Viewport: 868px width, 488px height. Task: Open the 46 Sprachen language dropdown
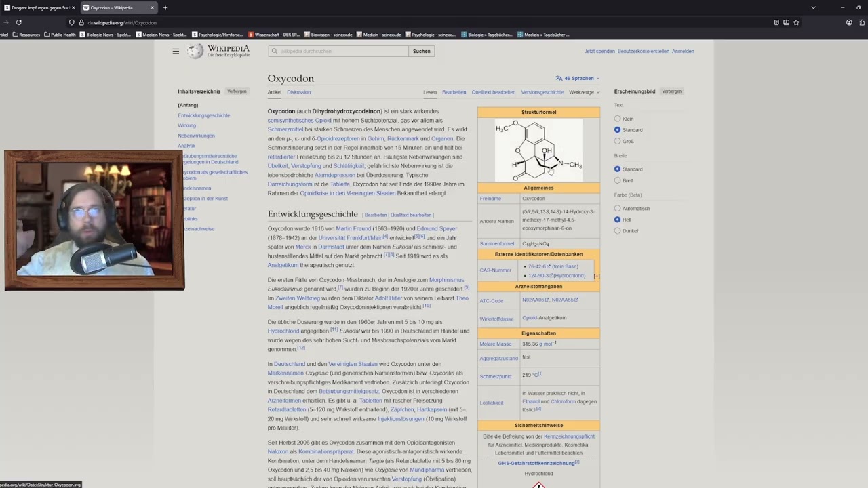coord(578,78)
